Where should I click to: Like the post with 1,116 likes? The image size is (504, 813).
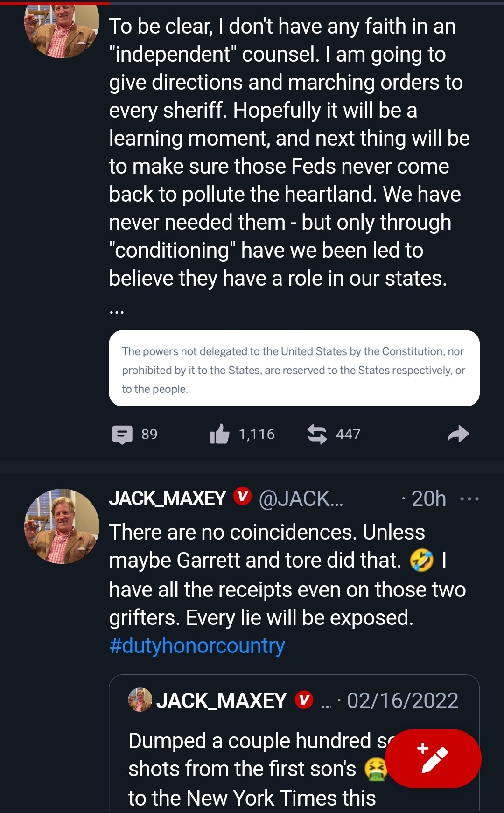point(220,435)
